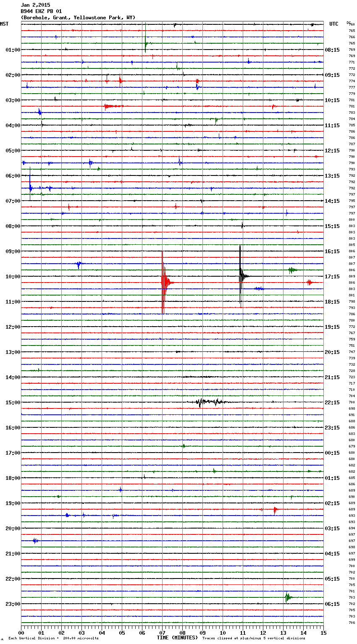
Task: Pick the '05:00' MST row label
Action: pos(13,151)
